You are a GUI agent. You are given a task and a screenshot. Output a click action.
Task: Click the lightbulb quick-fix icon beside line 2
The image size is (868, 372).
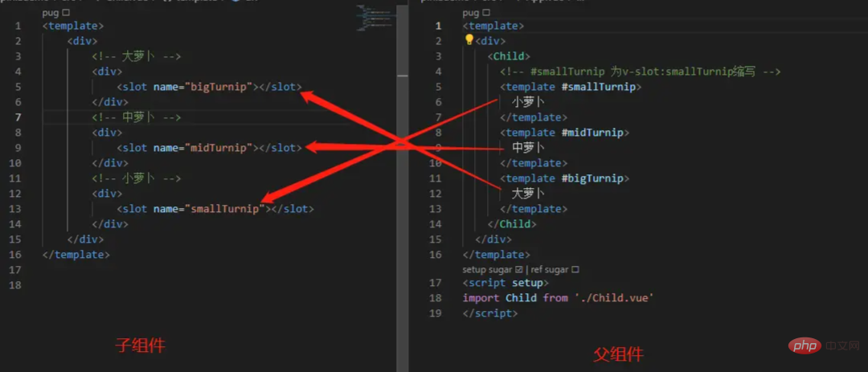[469, 40]
